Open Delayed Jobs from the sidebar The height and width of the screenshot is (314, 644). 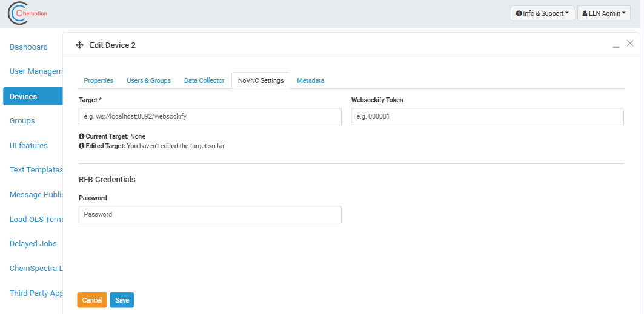tap(33, 244)
